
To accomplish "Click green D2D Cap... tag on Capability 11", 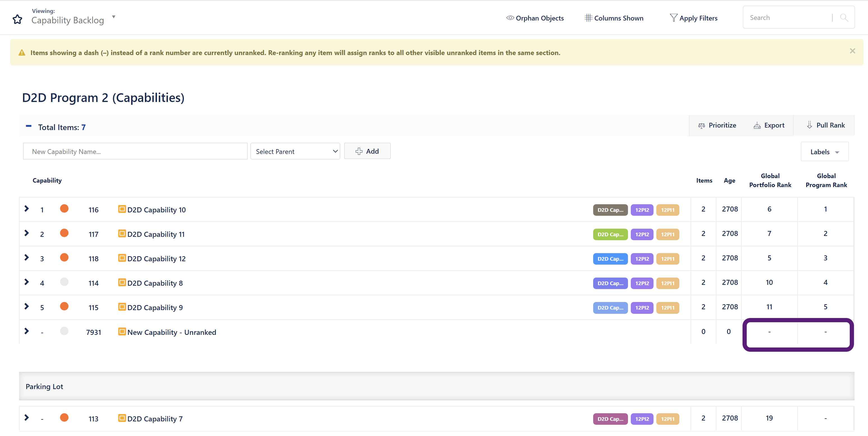I will pos(610,234).
